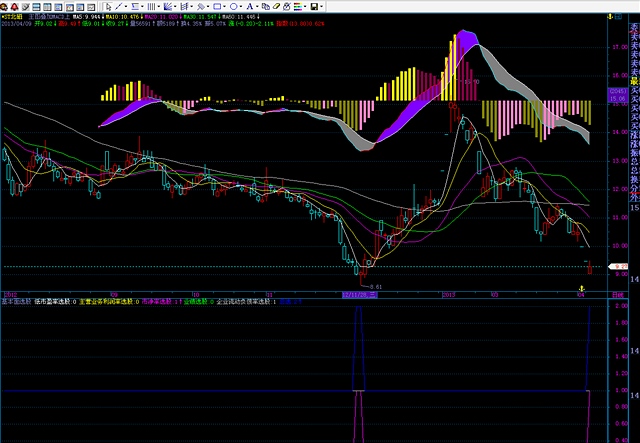
Task: Select the eraser tool
Action: (276, 7)
